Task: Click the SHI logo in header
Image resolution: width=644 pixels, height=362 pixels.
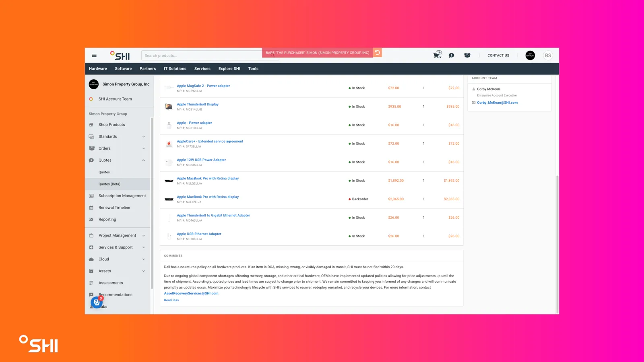Action: pos(120,56)
